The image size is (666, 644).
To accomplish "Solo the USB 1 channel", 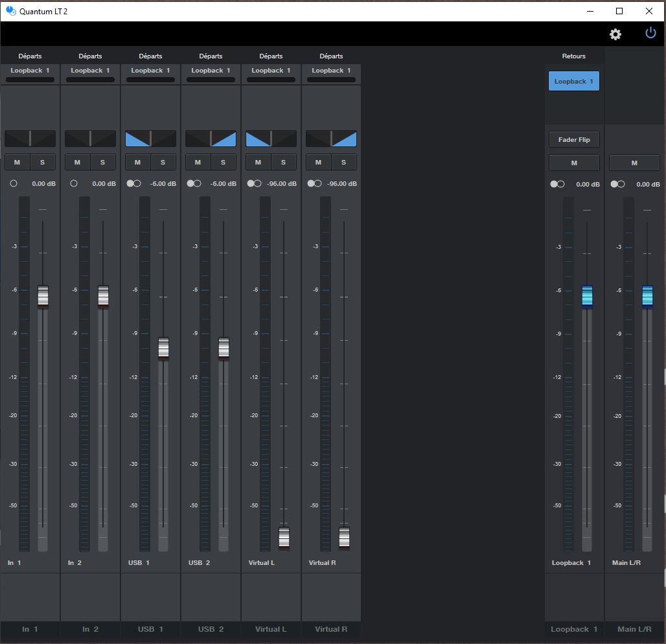I will click(x=163, y=163).
